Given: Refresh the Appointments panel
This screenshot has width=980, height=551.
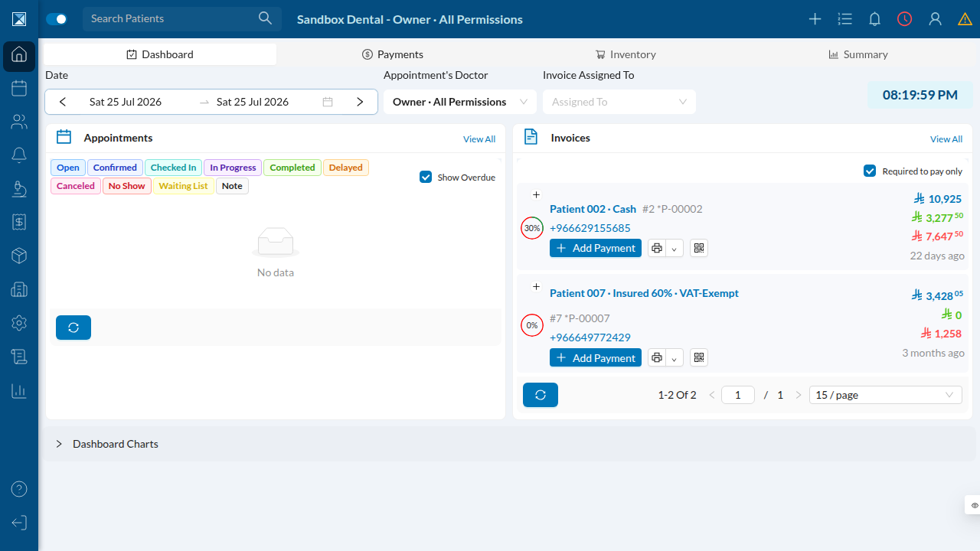Looking at the screenshot, I should 73,328.
